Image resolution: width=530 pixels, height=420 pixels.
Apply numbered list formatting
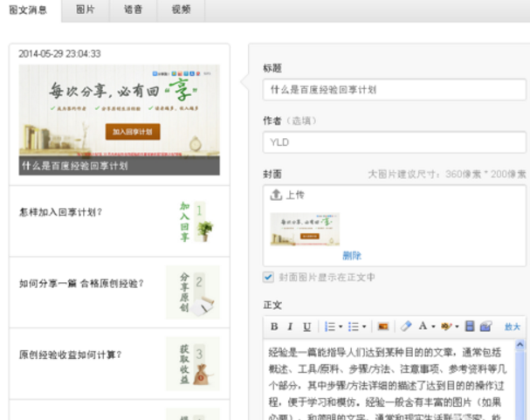click(330, 327)
